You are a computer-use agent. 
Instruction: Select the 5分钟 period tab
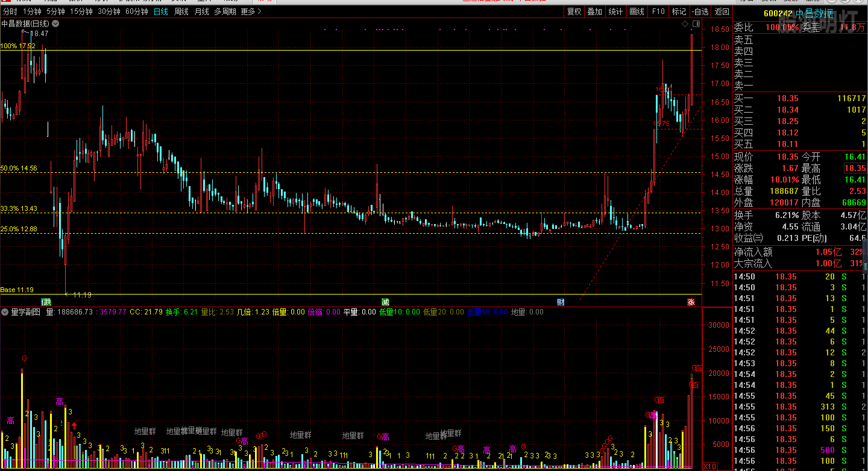55,11
